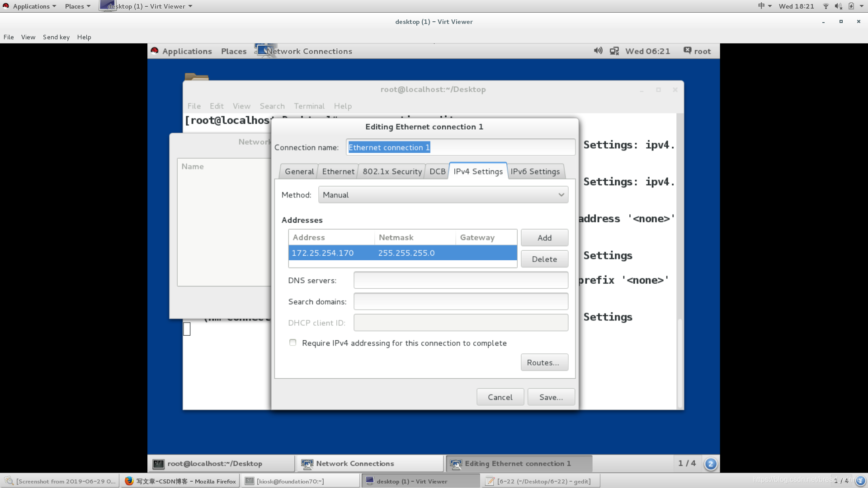The width and height of the screenshot is (868, 488).
Task: Click the gedit 6-22 taskbar icon
Action: [490, 481]
